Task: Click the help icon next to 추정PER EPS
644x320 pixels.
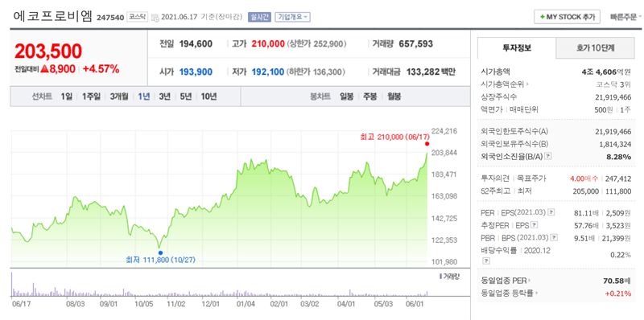Action: pyautogui.click(x=534, y=225)
